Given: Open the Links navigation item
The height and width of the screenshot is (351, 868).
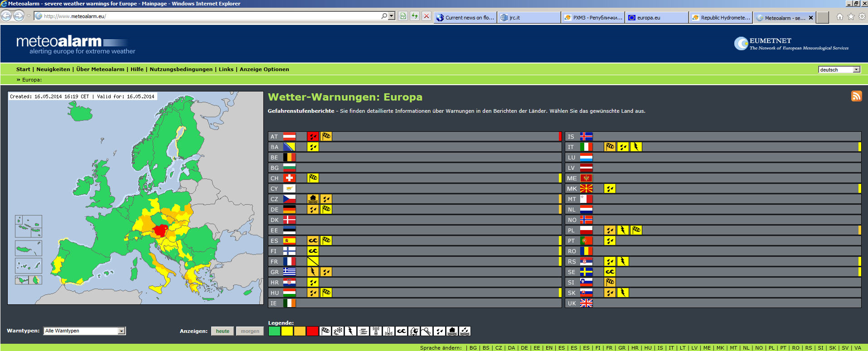Looking at the screenshot, I should pos(226,69).
